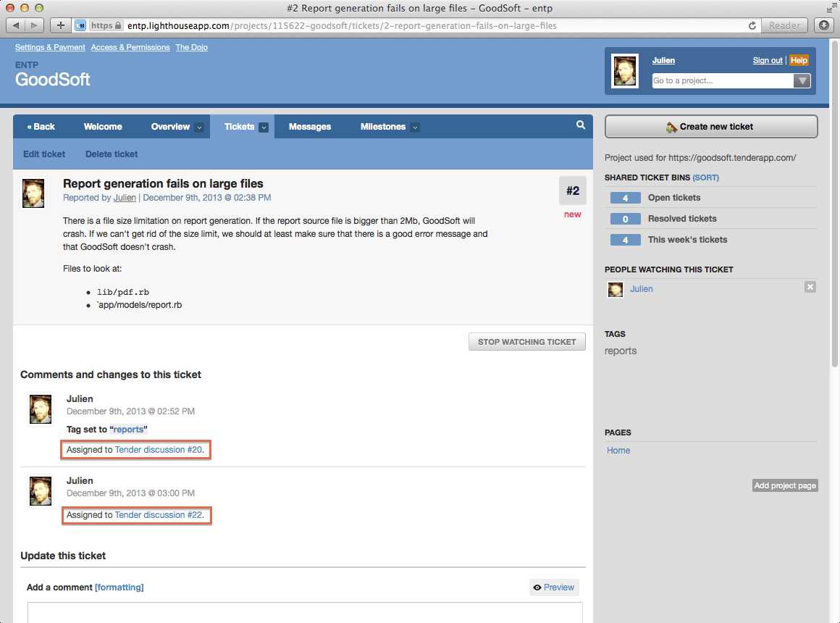840x623 pixels.
Task: Open the Access & Permissions link
Action: [x=130, y=47]
